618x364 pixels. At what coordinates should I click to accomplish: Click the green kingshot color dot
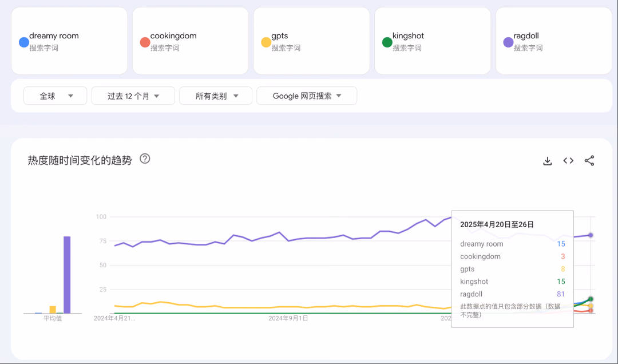[x=387, y=42]
